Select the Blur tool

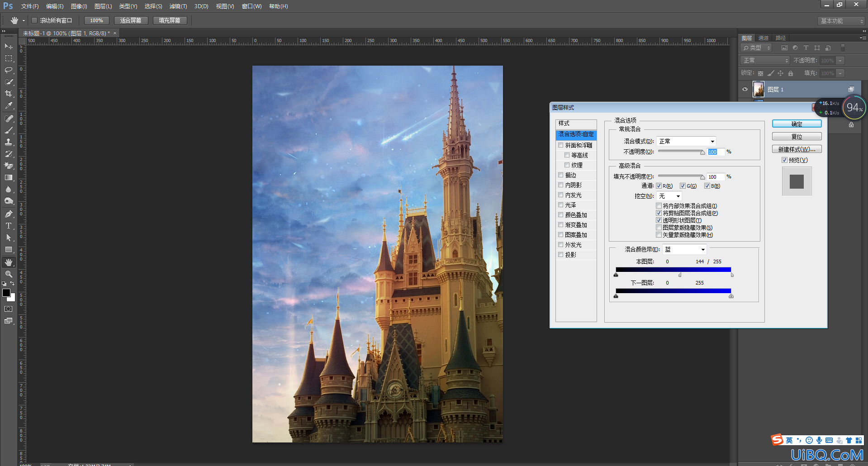click(9, 189)
